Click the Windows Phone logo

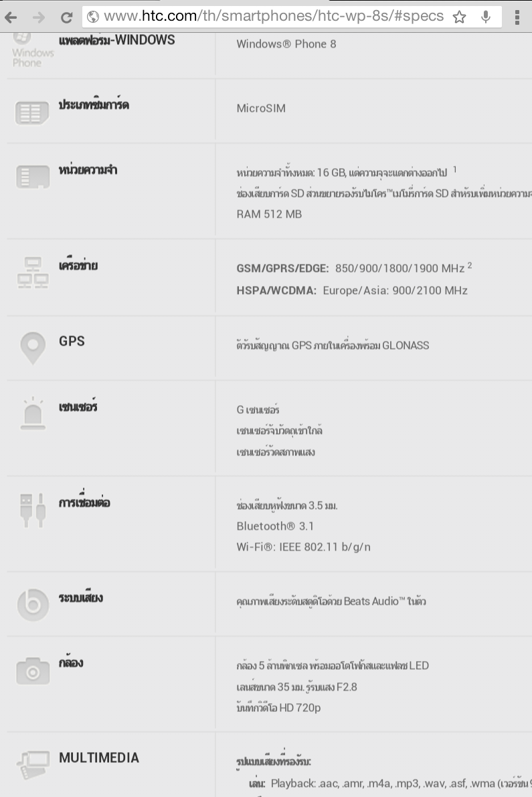pos(33,51)
